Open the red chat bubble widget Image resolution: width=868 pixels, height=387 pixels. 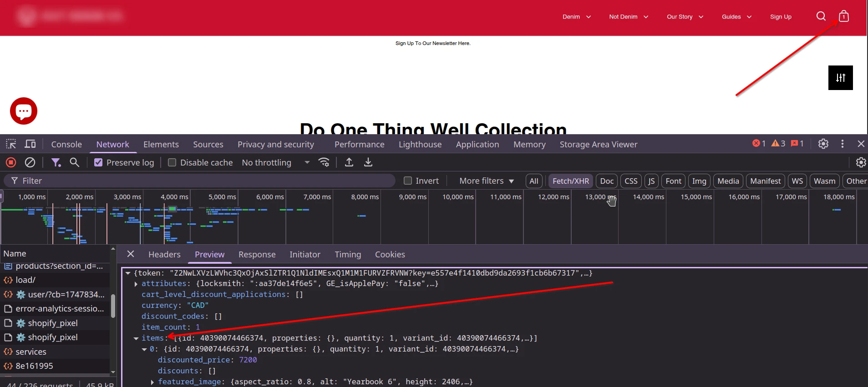24,111
